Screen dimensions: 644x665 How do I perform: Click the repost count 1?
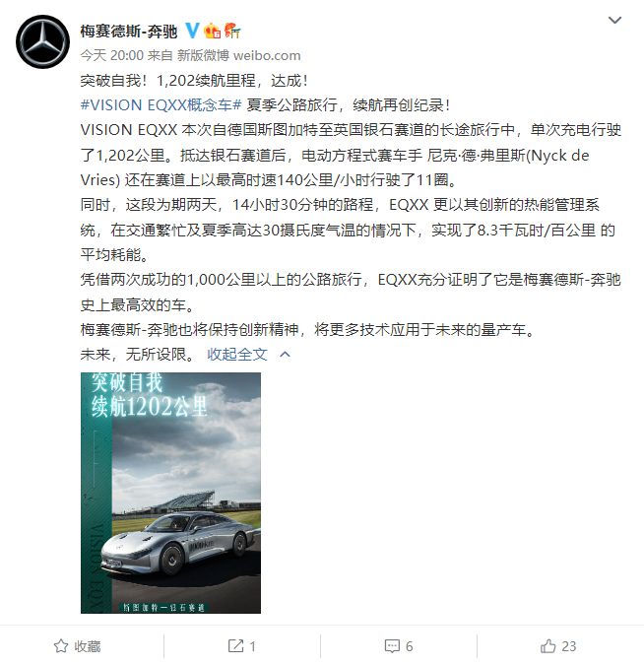[252, 646]
